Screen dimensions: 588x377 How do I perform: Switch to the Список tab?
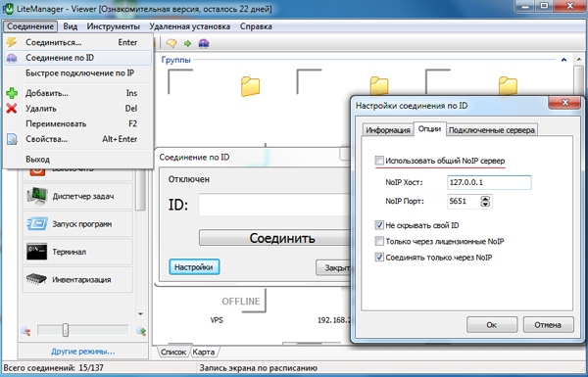point(173,353)
